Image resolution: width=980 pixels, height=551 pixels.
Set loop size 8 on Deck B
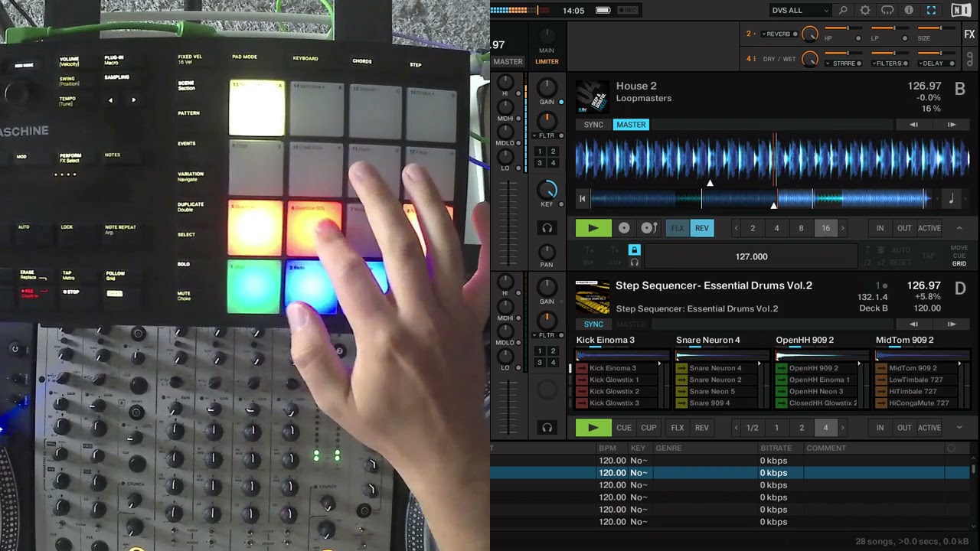[801, 228]
